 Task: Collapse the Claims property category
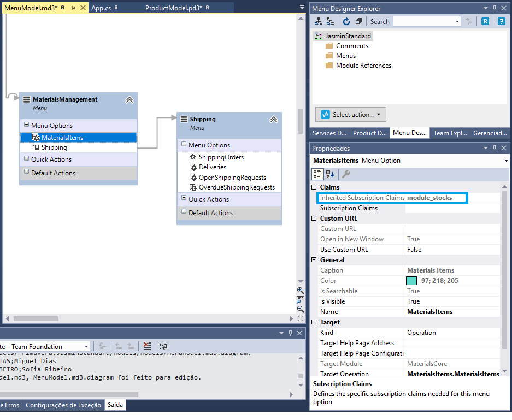tap(314, 187)
